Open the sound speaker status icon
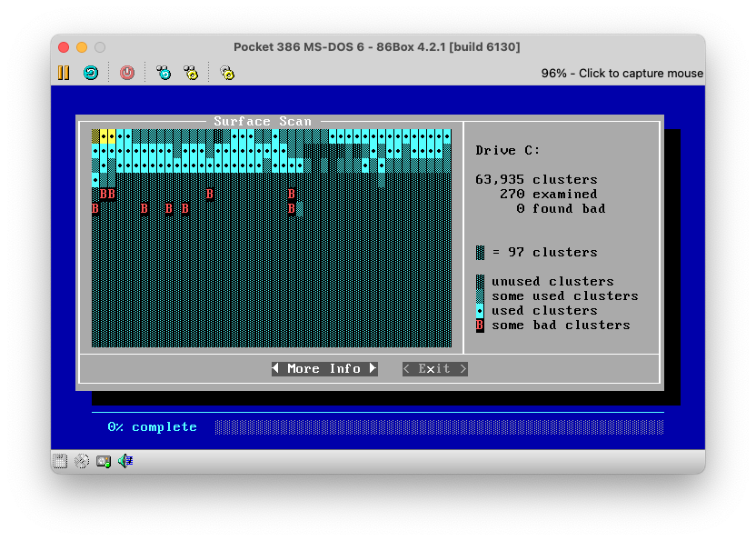756x541 pixels. pos(124,461)
